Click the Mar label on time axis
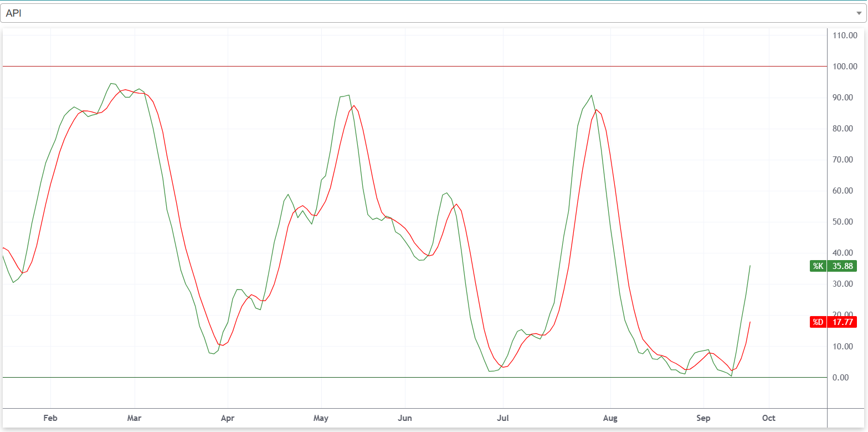This screenshot has height=432, width=868. click(x=135, y=418)
